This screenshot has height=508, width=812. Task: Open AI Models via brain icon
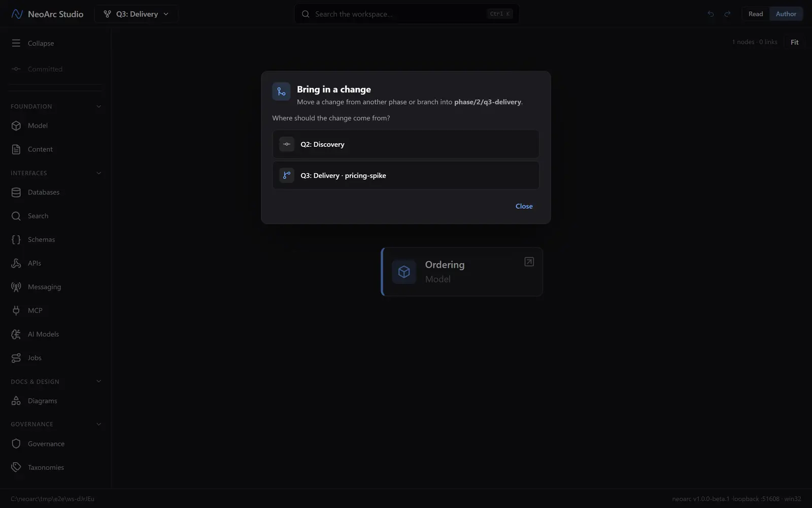coord(16,334)
